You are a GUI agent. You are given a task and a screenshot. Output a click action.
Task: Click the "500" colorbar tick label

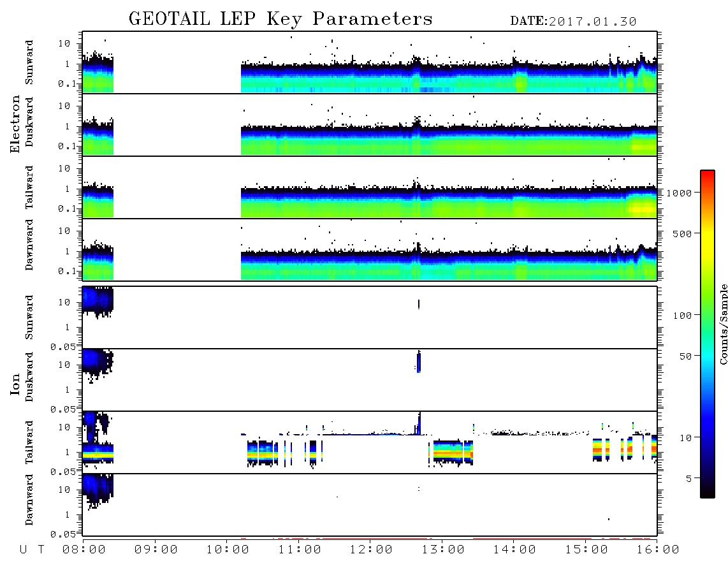click(682, 233)
